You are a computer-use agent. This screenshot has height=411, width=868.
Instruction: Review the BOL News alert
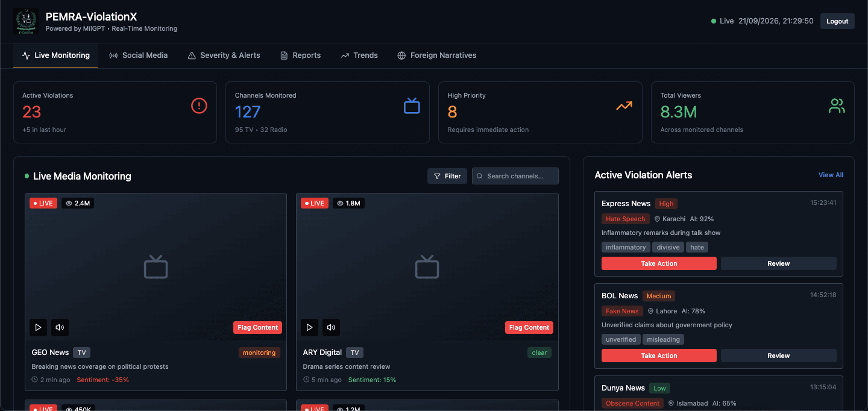(x=779, y=356)
